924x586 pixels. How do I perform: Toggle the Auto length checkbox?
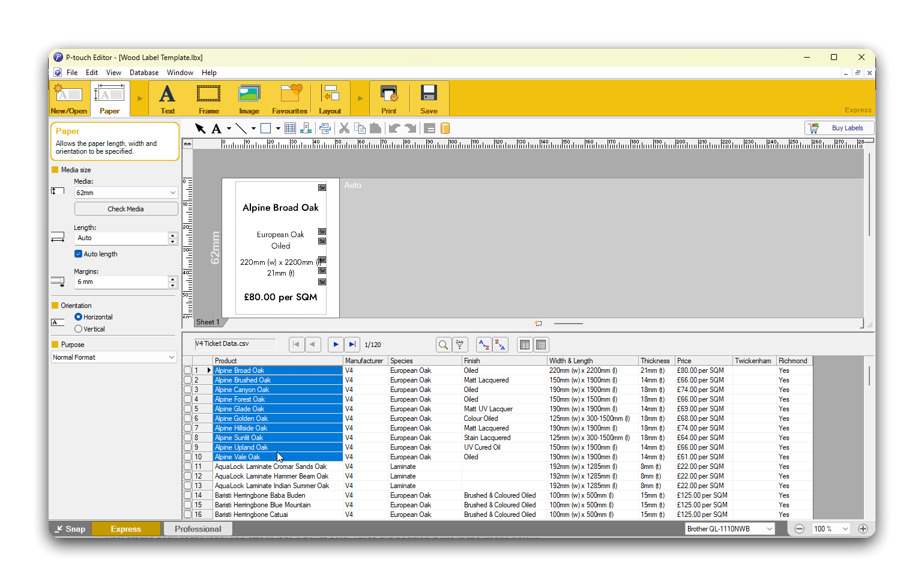[x=79, y=254]
